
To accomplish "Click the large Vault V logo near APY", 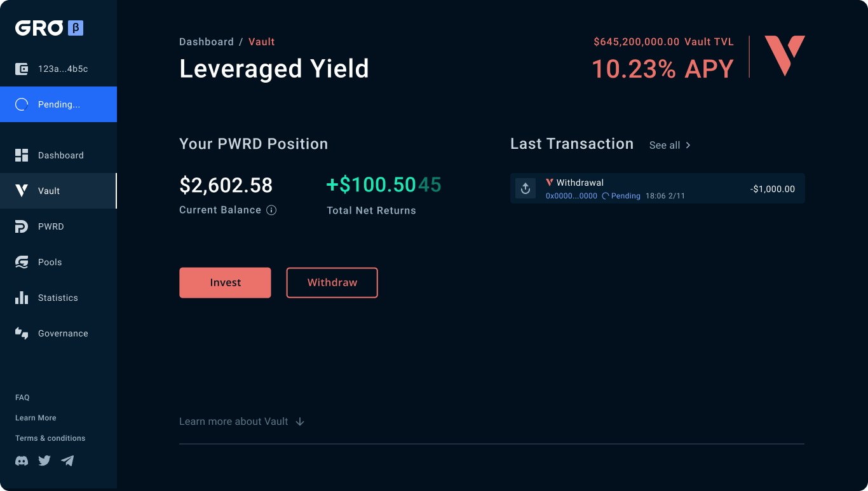I will tap(785, 56).
